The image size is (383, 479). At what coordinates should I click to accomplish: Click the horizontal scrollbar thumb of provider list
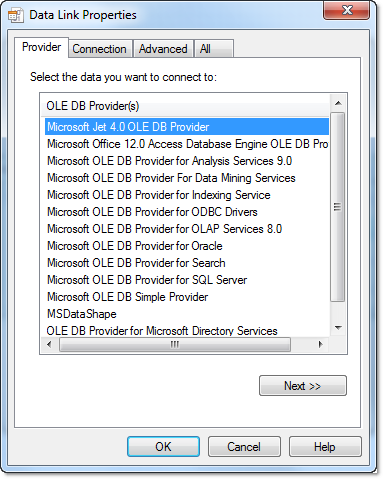pos(175,344)
